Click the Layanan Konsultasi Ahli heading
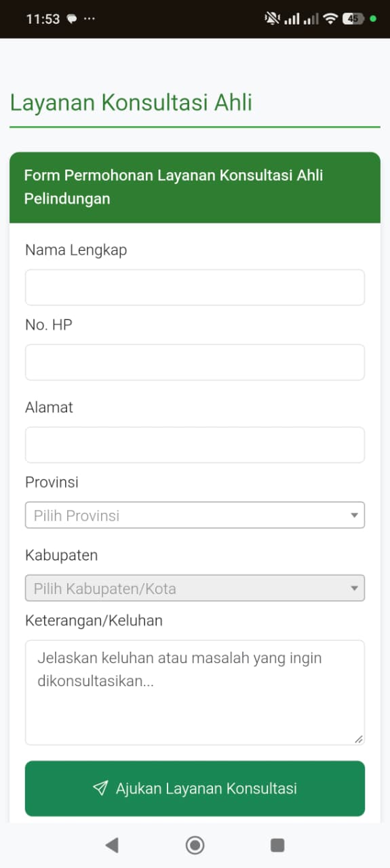 point(131,102)
